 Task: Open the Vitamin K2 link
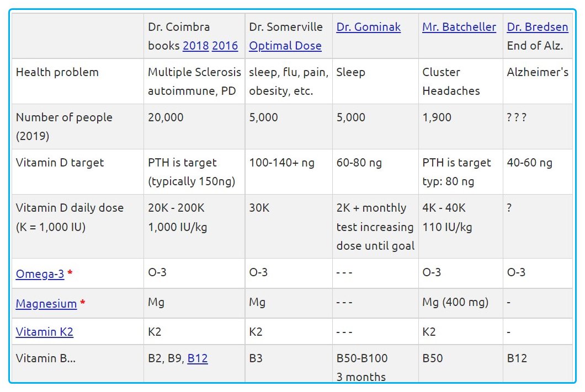click(x=44, y=332)
